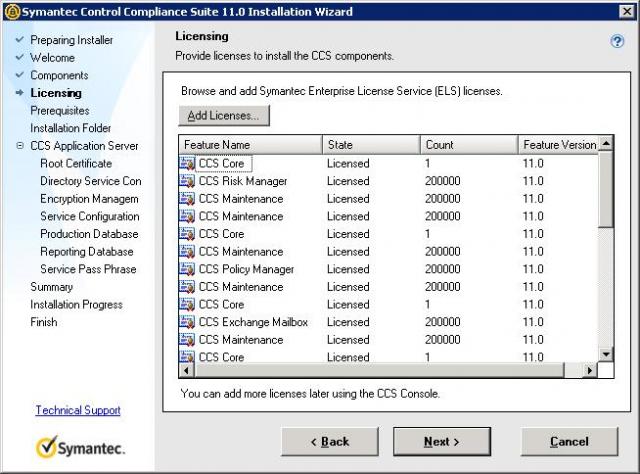Screen dimensions: 640x474
Task: Select the CCS Policy Manager row name
Action: (246, 269)
